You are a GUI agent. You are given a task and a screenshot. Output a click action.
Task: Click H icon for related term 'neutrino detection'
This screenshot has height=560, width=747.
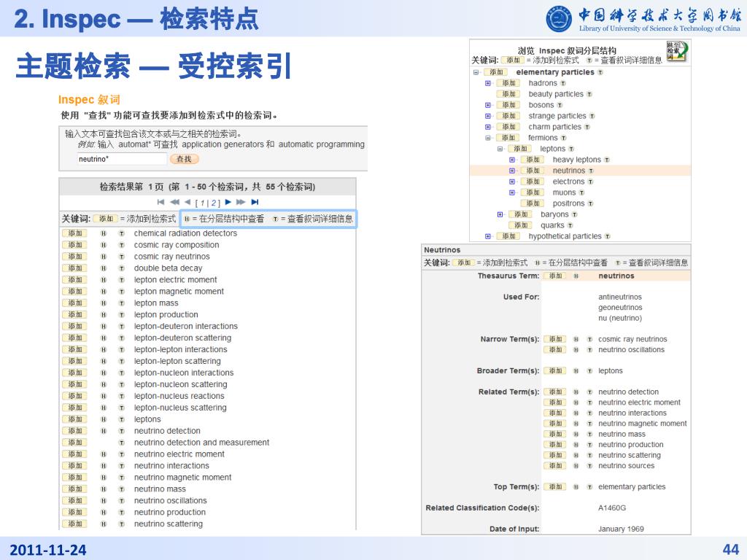576,392
